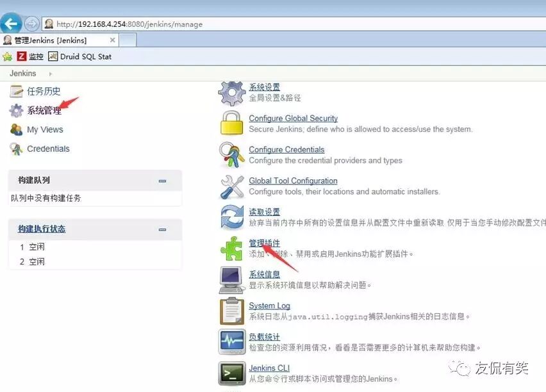The width and height of the screenshot is (546, 392).
Task: Click the 系统信息 computer monitor icon
Action: 231,280
